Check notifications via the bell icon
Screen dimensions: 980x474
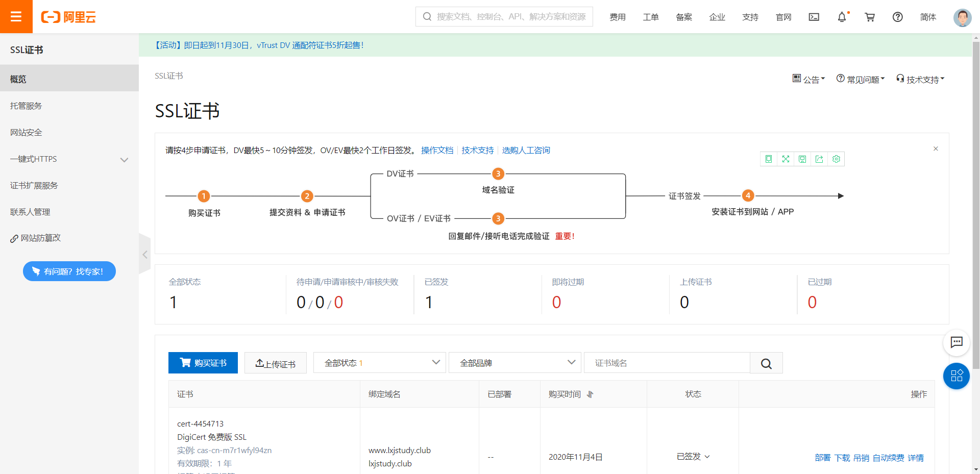tap(842, 17)
